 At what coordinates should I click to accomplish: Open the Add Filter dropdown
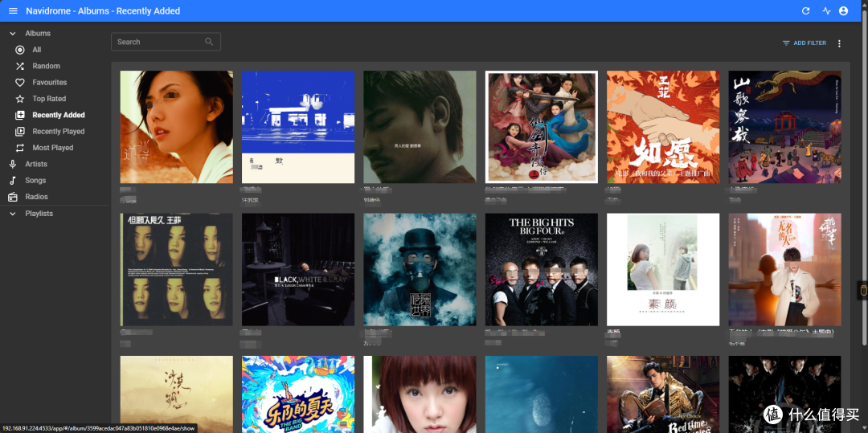pos(804,43)
